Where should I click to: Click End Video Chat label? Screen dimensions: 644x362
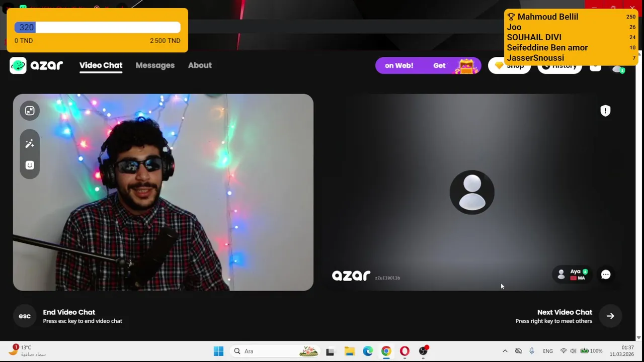tap(69, 312)
